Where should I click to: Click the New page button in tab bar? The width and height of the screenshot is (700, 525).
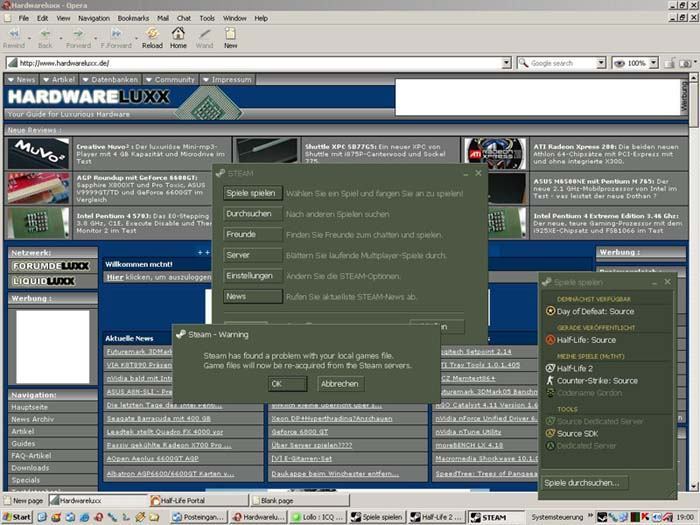pyautogui.click(x=24, y=500)
